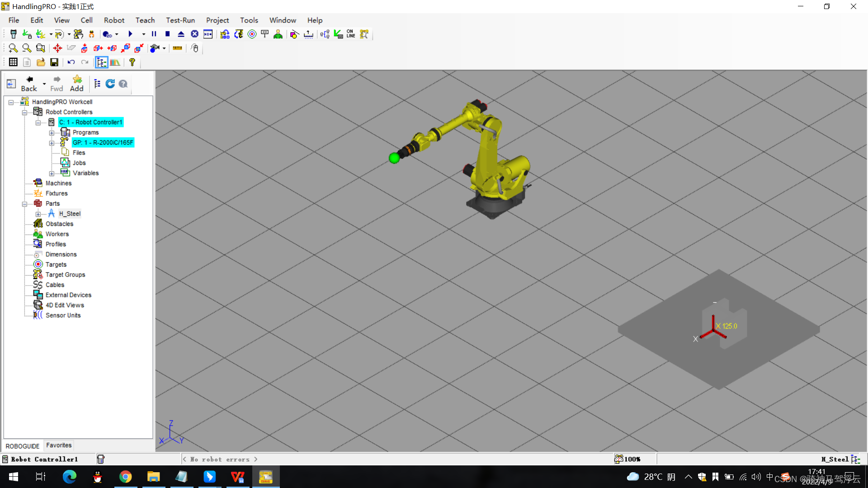
Task: Open Chrome from the Windows taskbar
Action: coord(125,477)
